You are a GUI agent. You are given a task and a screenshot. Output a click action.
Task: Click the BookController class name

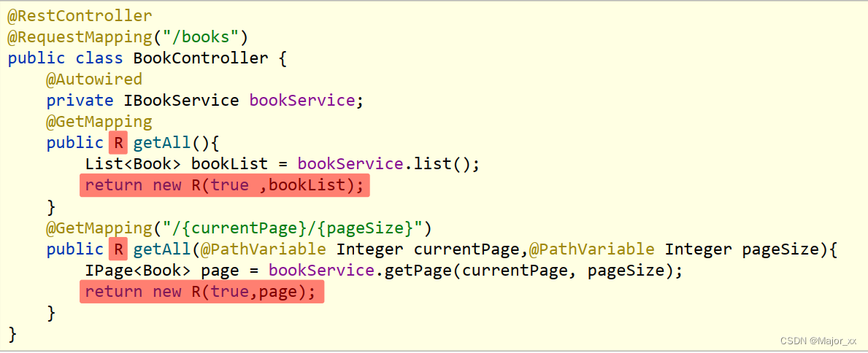[201, 58]
